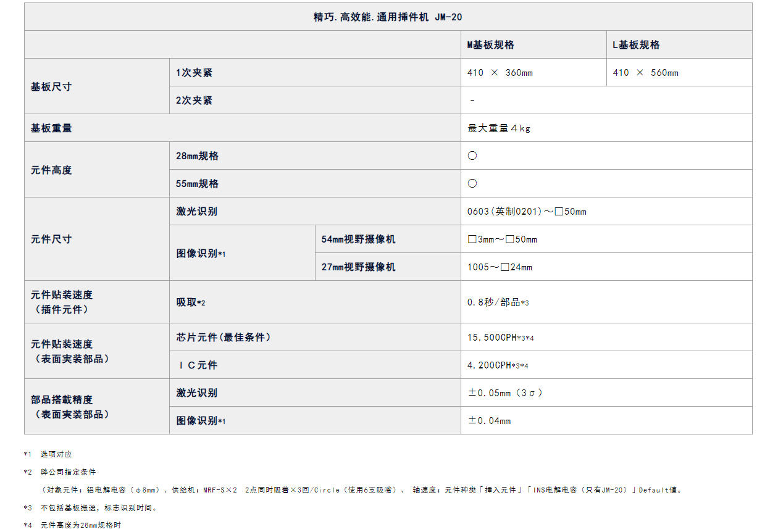Click the 基板重量 row header
The image size is (778, 532).
coord(51,128)
